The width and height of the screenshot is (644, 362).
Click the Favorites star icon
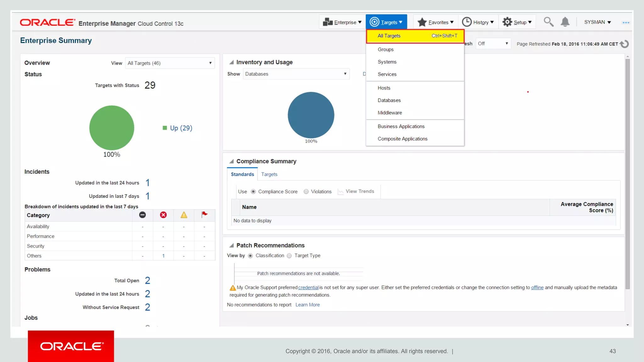click(x=422, y=22)
